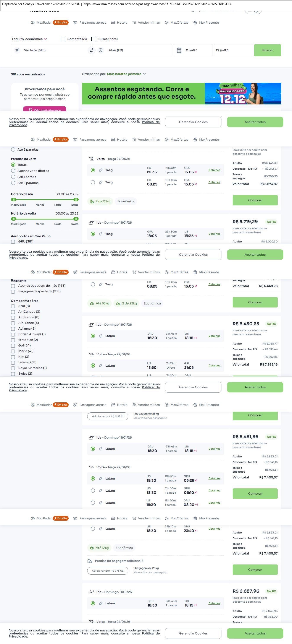Open the 1 adulto, econômica passenger dropdown
292x644 pixels.
coord(29,39)
